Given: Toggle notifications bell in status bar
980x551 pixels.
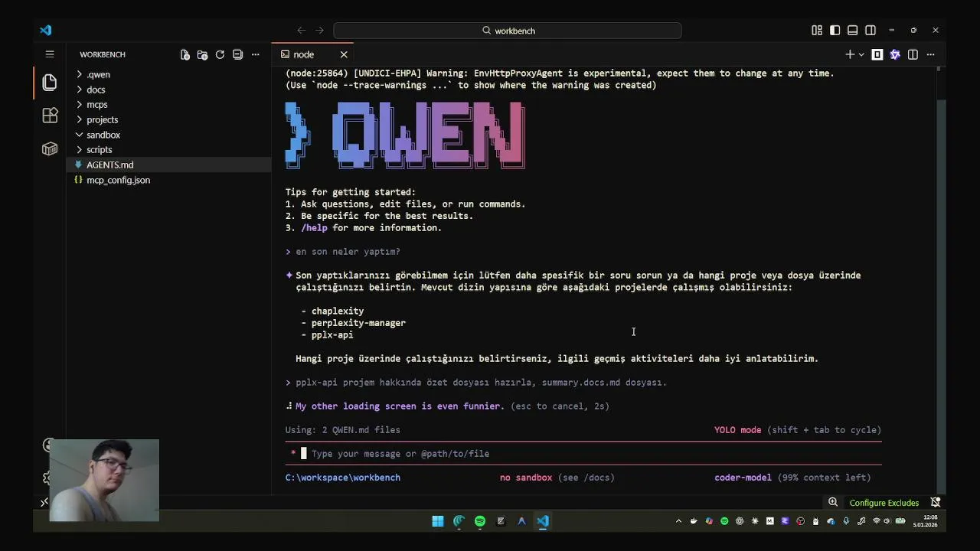Looking at the screenshot, I should 936,503.
